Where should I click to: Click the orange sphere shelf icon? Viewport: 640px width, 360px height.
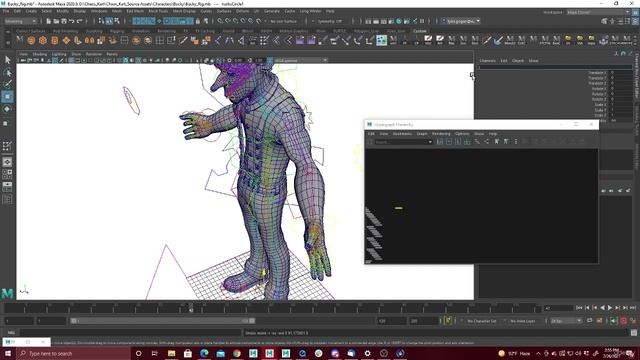tap(31, 40)
